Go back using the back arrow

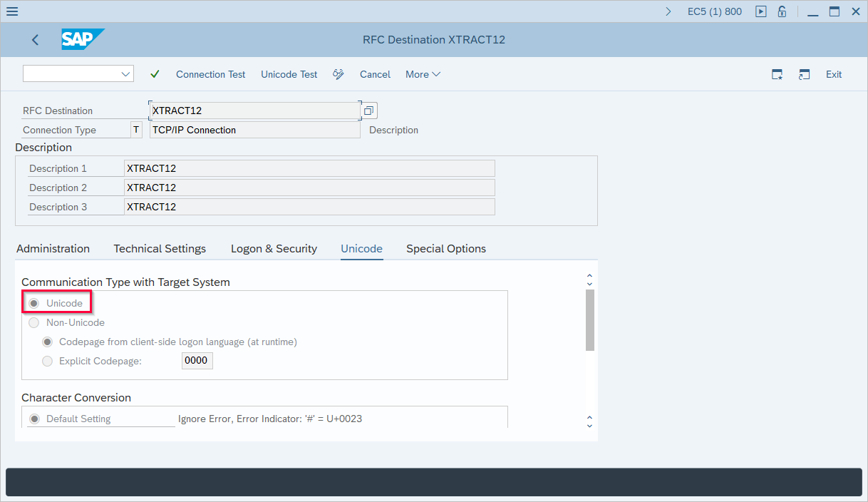point(35,40)
